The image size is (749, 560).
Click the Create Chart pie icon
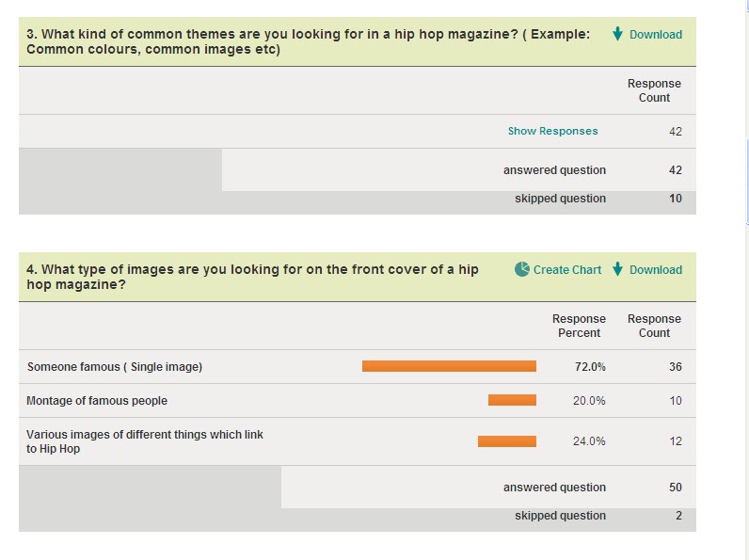pos(522,269)
